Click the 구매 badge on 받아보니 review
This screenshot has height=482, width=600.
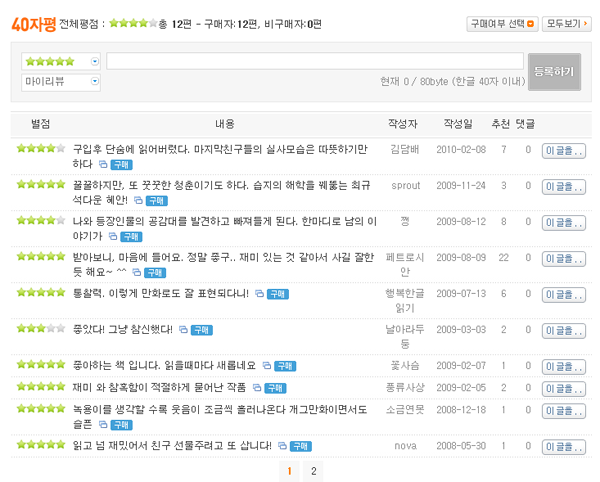click(155, 273)
